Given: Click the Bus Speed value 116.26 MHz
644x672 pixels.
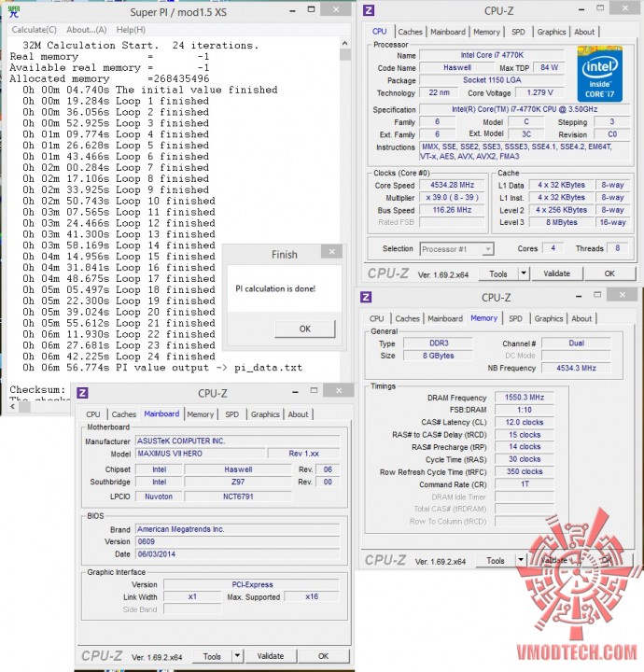Looking at the screenshot, I should pos(452,210).
